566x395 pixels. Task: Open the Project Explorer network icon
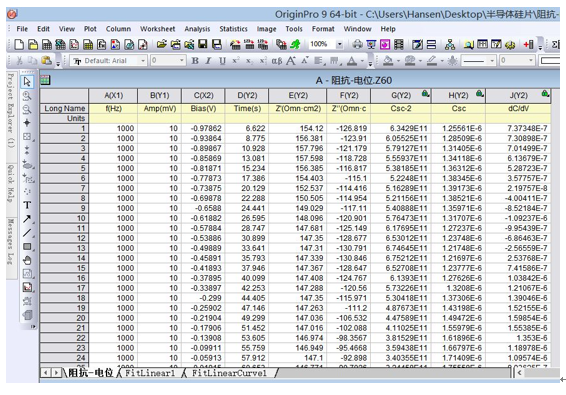[x=450, y=44]
